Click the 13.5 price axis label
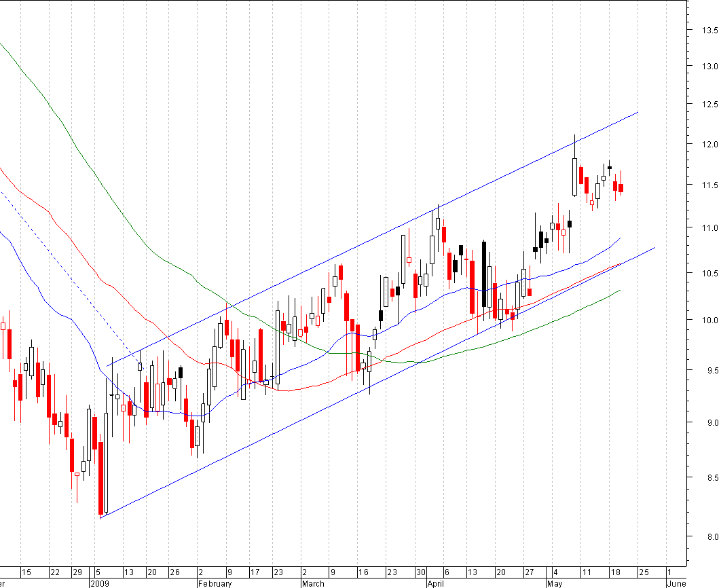Viewport: 721px width, 588px height. click(709, 31)
